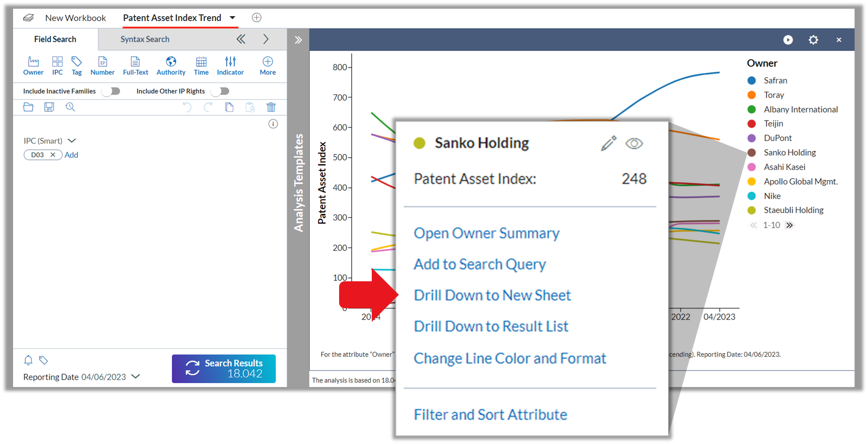Open chart settings gear
Viewport: 868px width, 444px height.
coord(813,40)
